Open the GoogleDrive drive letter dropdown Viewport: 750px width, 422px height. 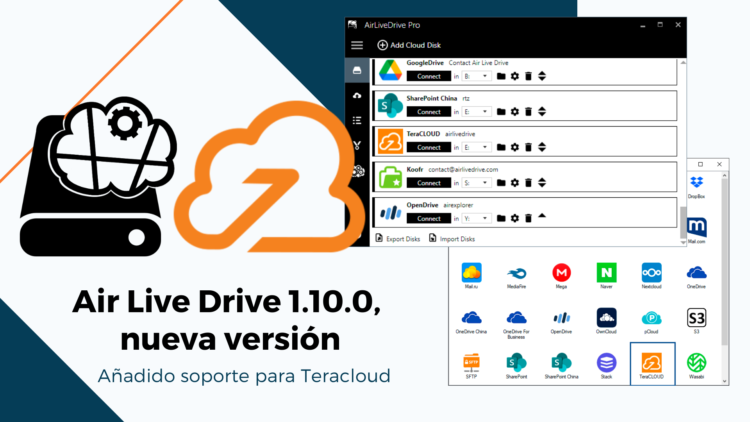476,76
